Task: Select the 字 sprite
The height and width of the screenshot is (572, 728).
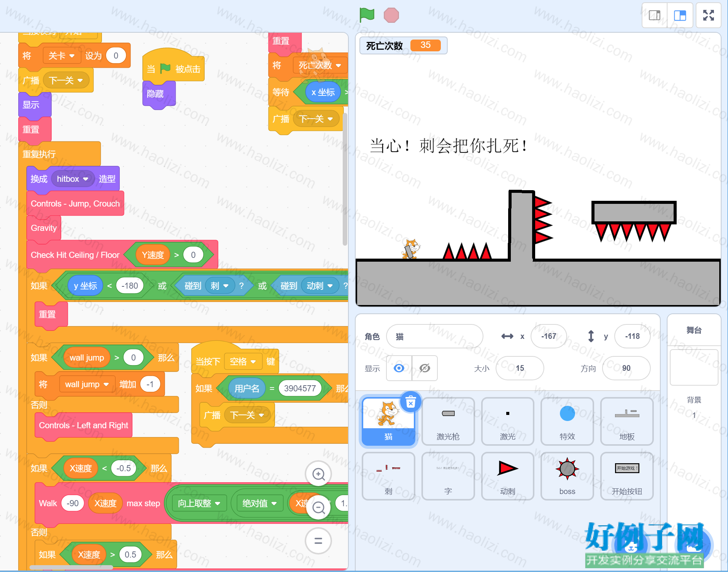Action: [x=448, y=476]
